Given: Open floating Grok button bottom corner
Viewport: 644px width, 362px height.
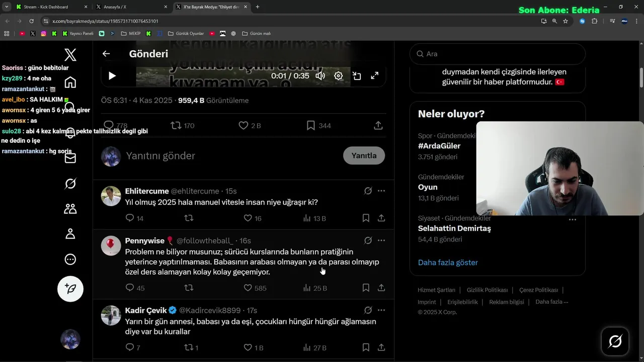Looking at the screenshot, I should [x=615, y=341].
